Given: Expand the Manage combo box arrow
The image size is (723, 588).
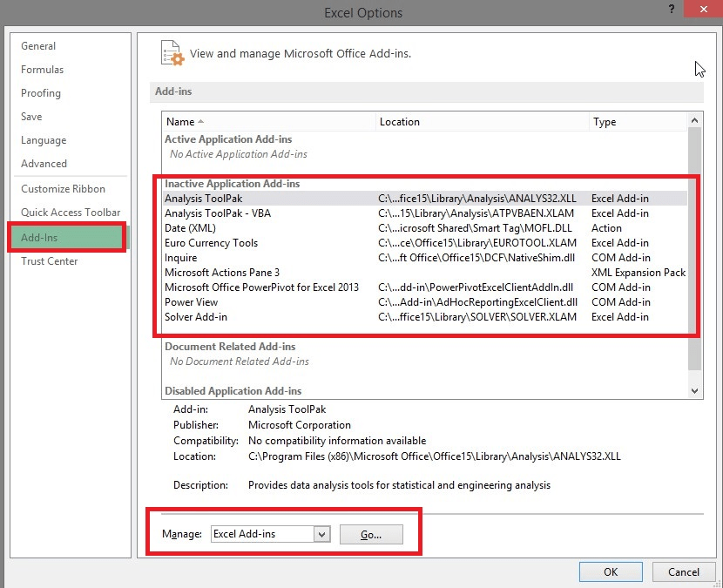Looking at the screenshot, I should pyautogui.click(x=322, y=534).
